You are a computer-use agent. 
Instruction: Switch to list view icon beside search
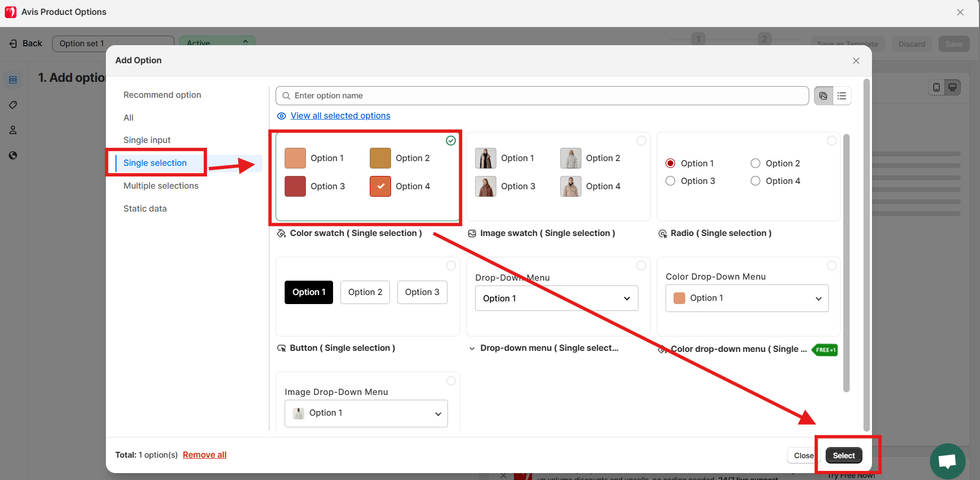(x=842, y=96)
